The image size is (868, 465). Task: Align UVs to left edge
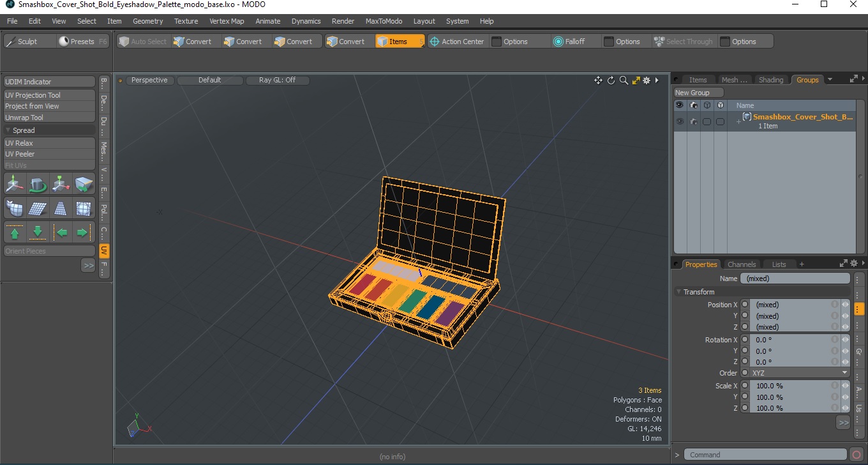(61, 232)
